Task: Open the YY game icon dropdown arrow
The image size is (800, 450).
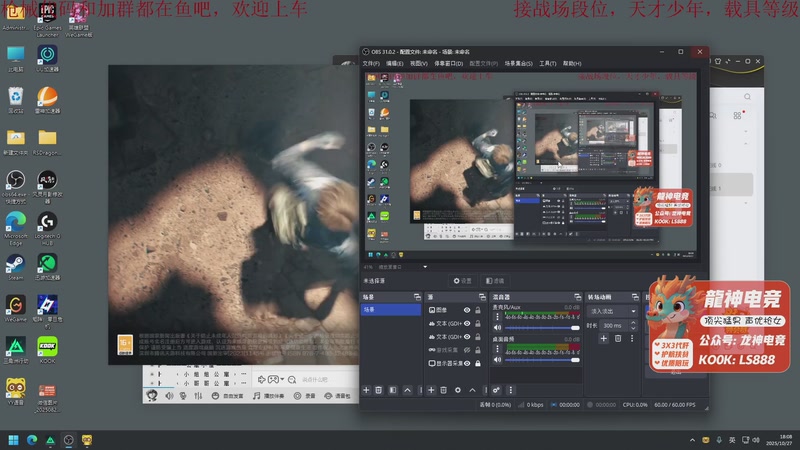Action: [x=282, y=379]
